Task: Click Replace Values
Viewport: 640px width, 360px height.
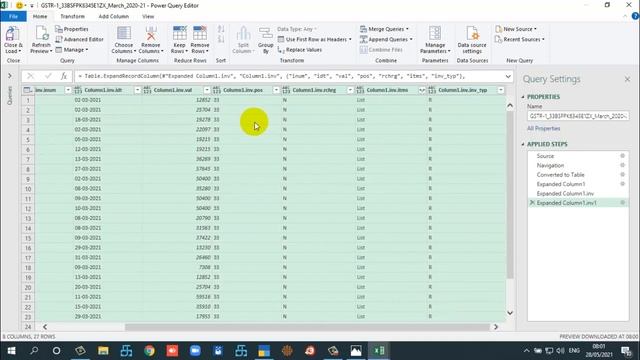Action: [300, 49]
